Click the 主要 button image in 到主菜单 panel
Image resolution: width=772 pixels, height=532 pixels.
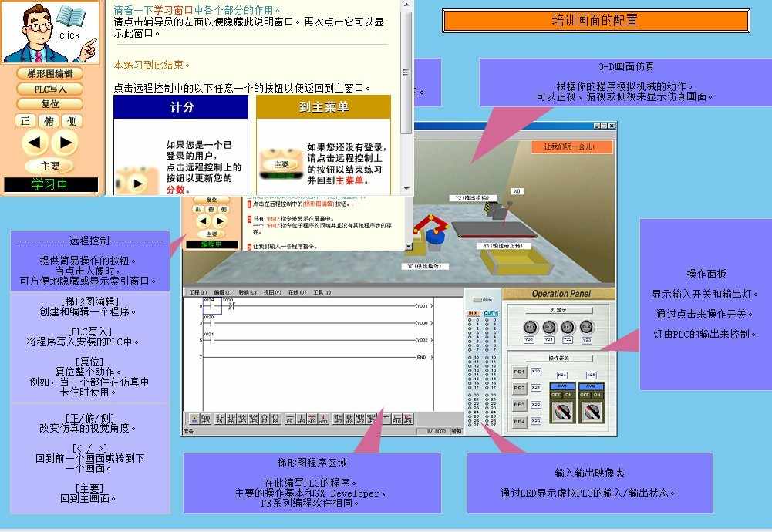click(281, 164)
